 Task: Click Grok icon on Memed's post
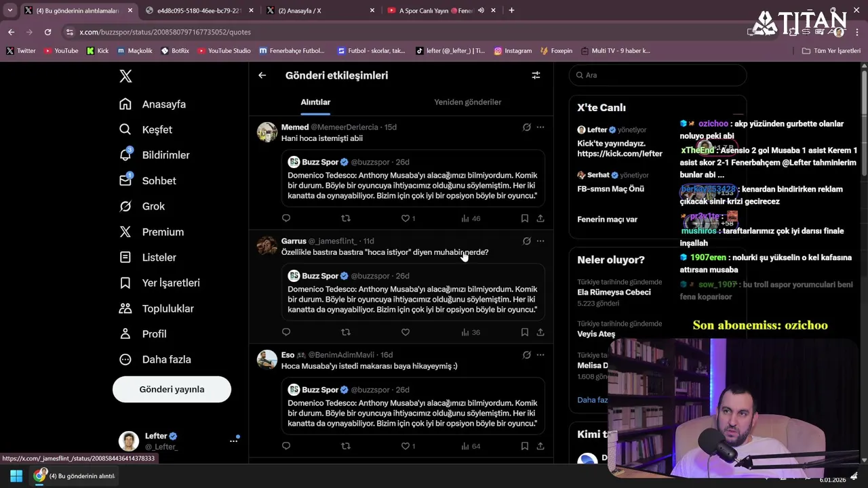(526, 127)
